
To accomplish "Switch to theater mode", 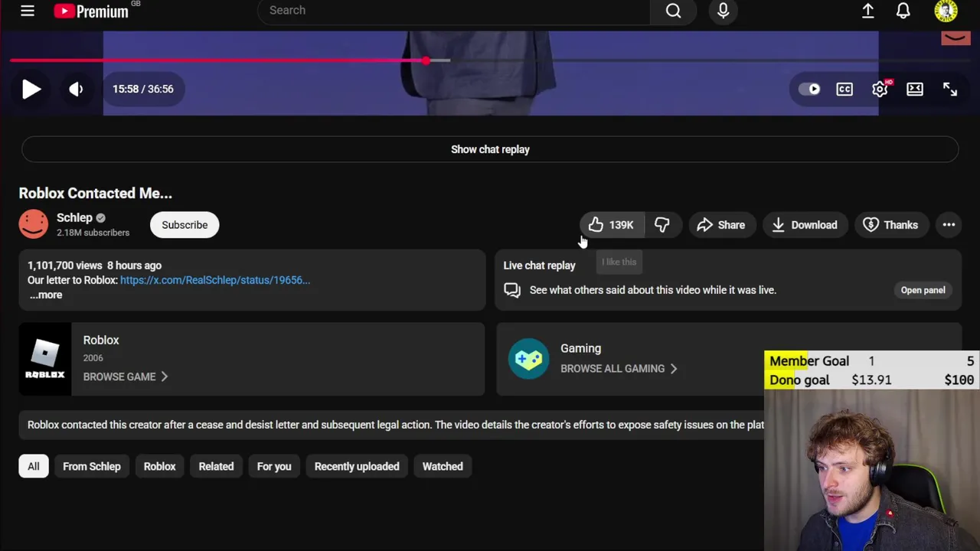I will point(915,89).
